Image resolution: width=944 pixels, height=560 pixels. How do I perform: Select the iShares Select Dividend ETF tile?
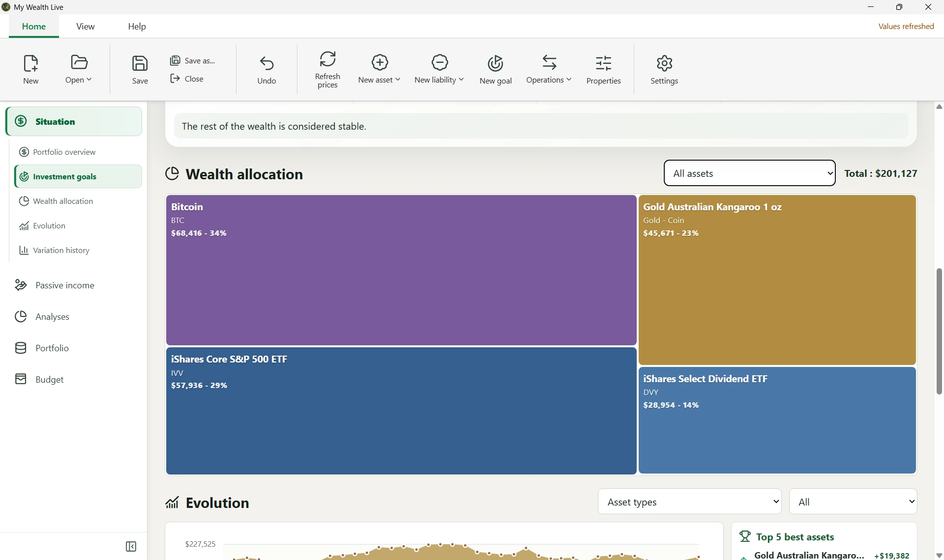pos(777,420)
